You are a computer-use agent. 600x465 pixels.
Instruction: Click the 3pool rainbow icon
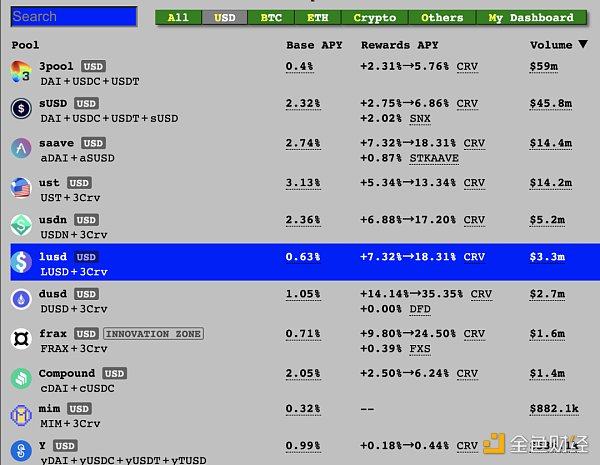(21, 72)
